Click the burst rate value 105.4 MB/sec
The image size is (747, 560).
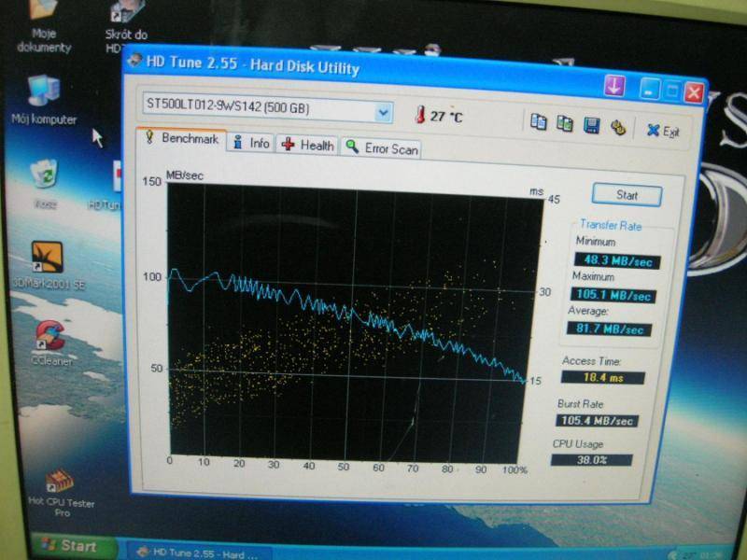click(597, 421)
